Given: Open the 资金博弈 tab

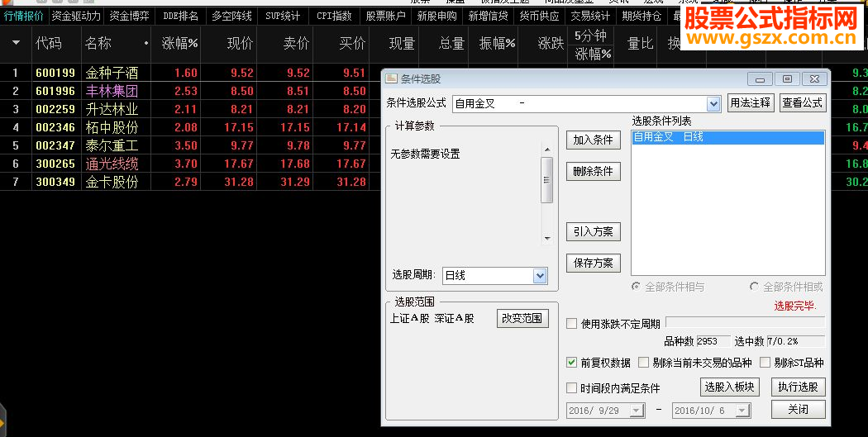Looking at the screenshot, I should (129, 16).
